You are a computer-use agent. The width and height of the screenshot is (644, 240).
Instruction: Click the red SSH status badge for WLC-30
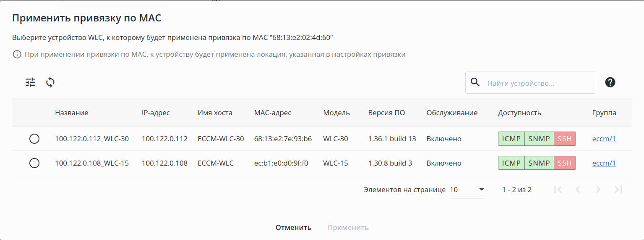(x=565, y=139)
